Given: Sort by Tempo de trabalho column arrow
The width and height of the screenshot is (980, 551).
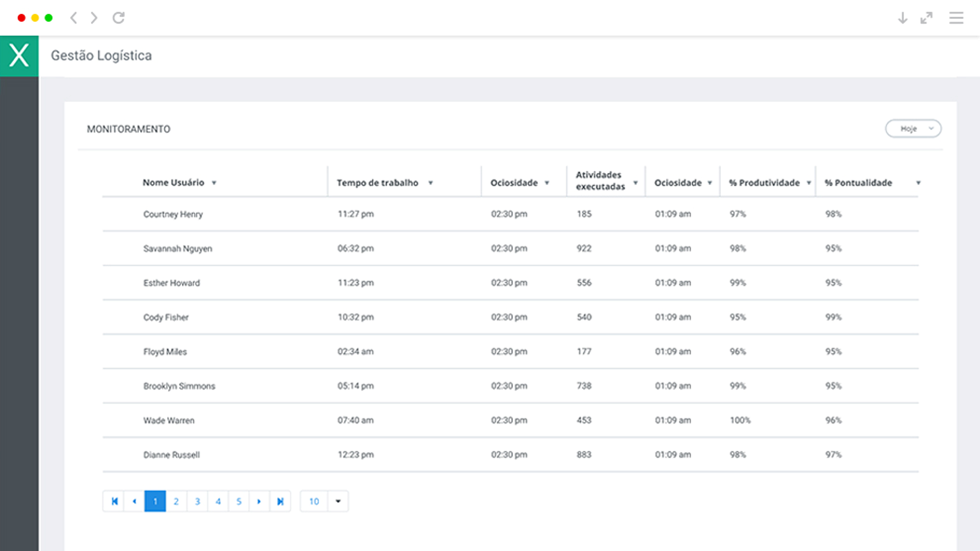Looking at the screenshot, I should pyautogui.click(x=430, y=183).
